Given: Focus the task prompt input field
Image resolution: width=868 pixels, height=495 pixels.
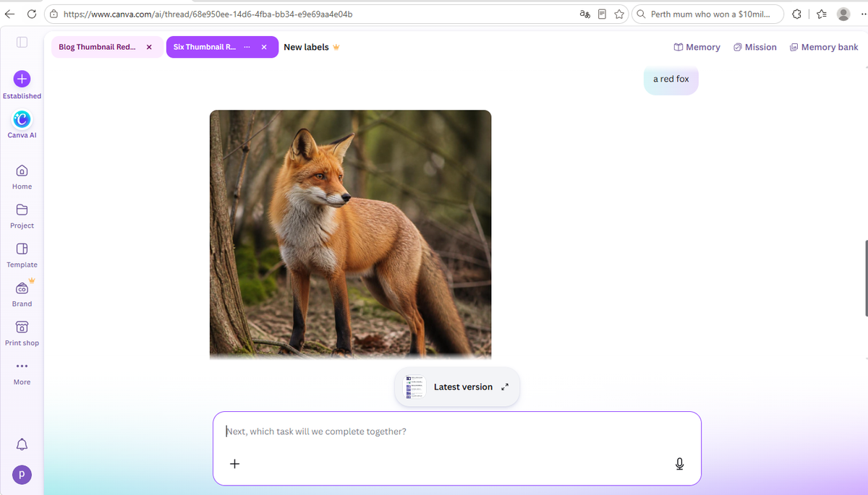Looking at the screenshot, I should pos(457,431).
